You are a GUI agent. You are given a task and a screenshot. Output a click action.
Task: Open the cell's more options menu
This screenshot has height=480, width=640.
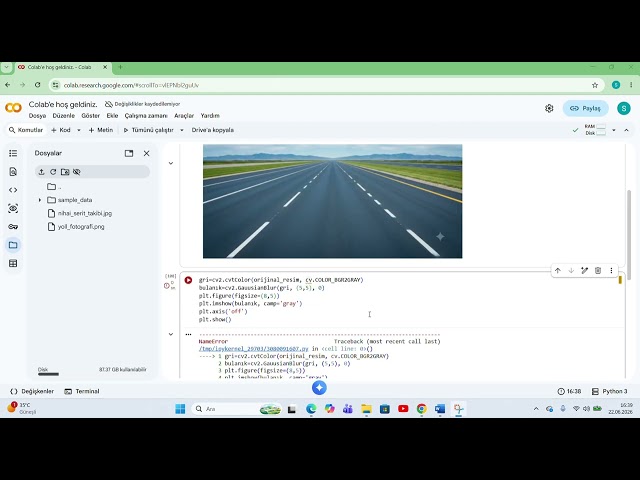pyautogui.click(x=611, y=270)
